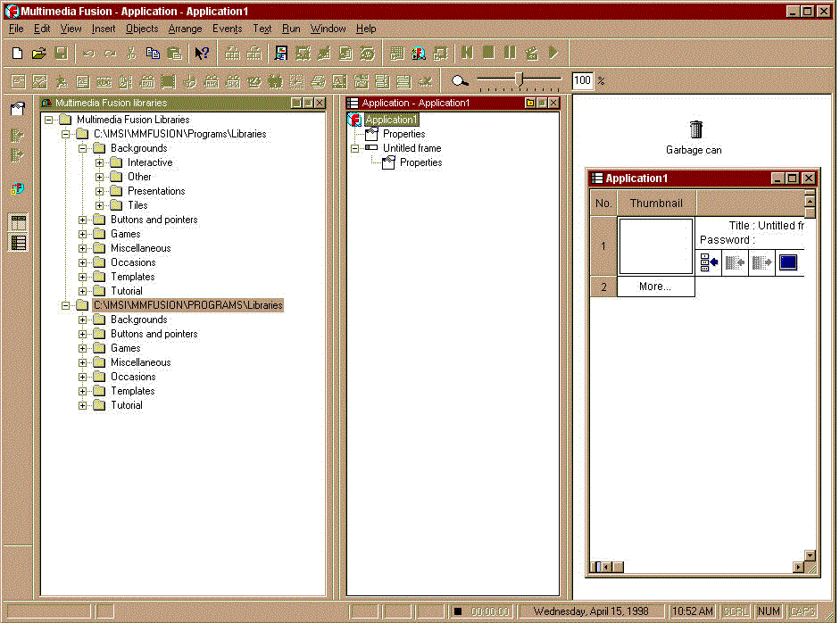Expand the Other backgrounds folder
This screenshot has height=623, width=840.
100,177
